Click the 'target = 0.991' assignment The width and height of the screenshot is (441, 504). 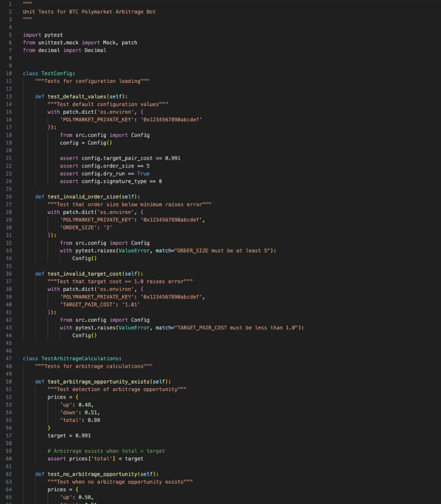click(x=69, y=436)
